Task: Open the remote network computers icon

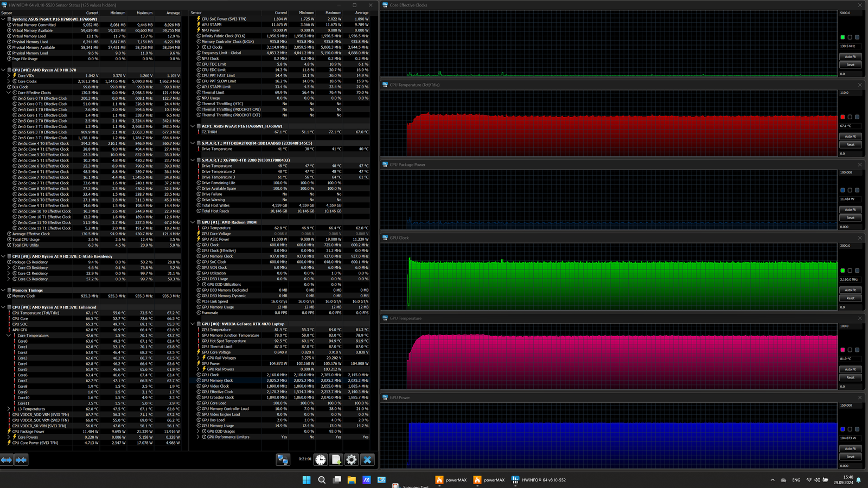Action: tap(283, 460)
